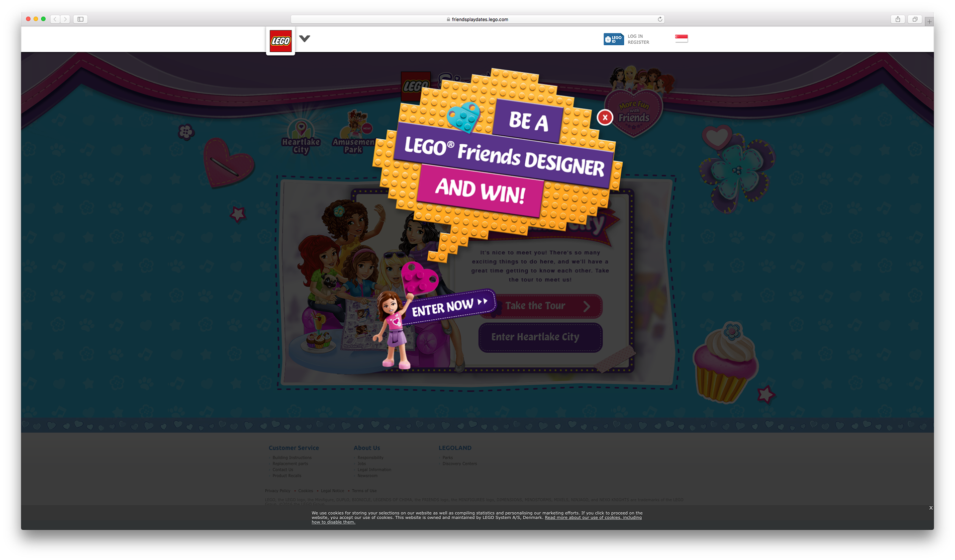Image resolution: width=955 pixels, height=560 pixels.
Task: Open the Discovery Centers link
Action: tap(460, 464)
